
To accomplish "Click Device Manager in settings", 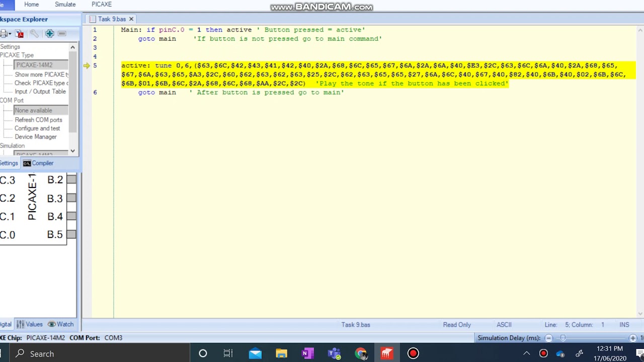I will point(35,137).
